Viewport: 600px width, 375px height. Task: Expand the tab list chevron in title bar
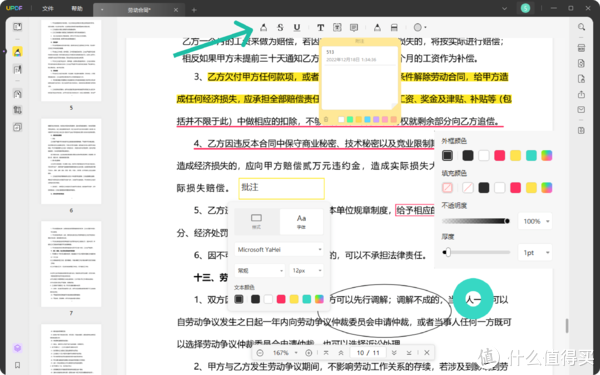click(x=504, y=8)
